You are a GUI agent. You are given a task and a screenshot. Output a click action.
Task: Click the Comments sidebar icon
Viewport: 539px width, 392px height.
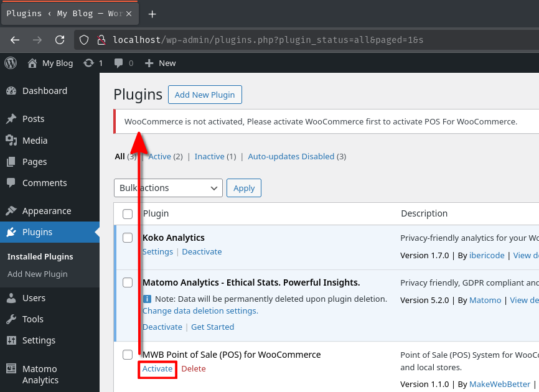pos(11,183)
